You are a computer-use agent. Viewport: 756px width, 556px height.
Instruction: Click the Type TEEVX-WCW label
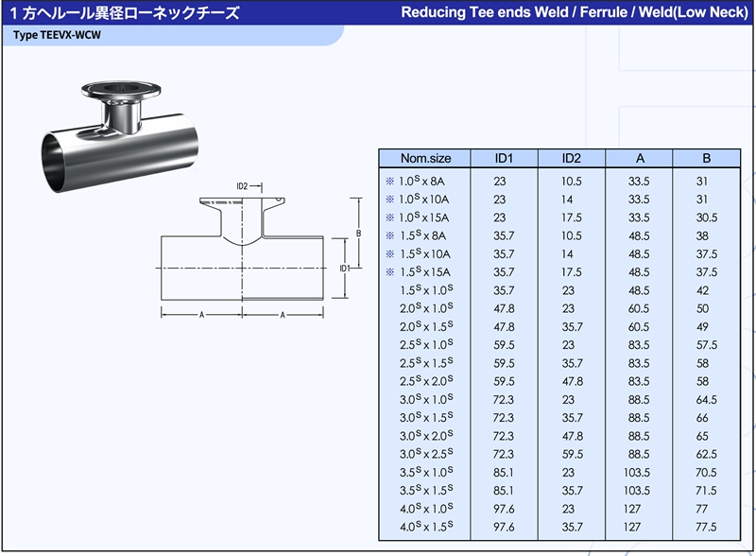(59, 35)
